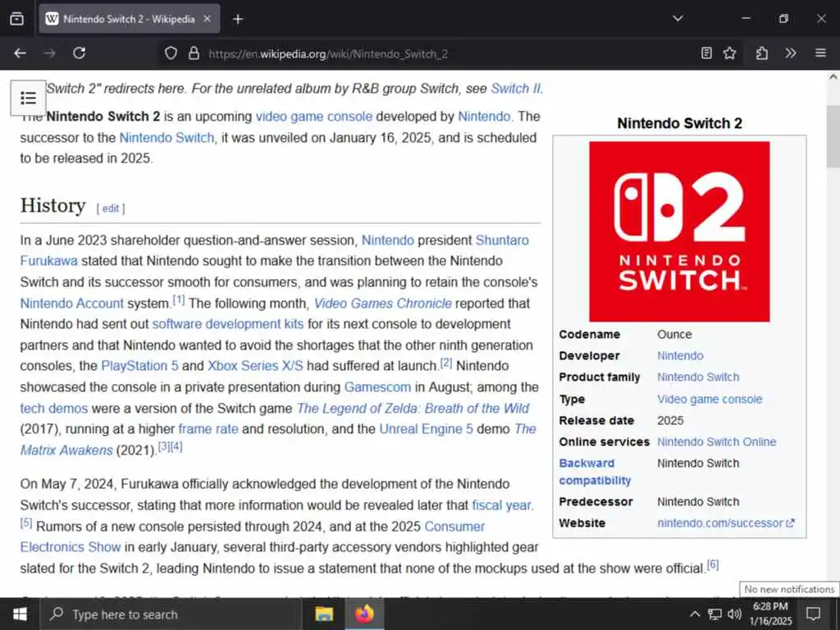
Task: Jump to citation 4
Action: pyautogui.click(x=176, y=446)
